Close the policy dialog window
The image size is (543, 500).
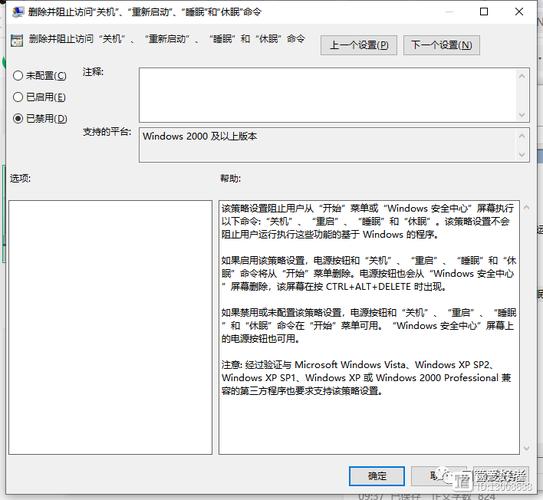click(519, 12)
